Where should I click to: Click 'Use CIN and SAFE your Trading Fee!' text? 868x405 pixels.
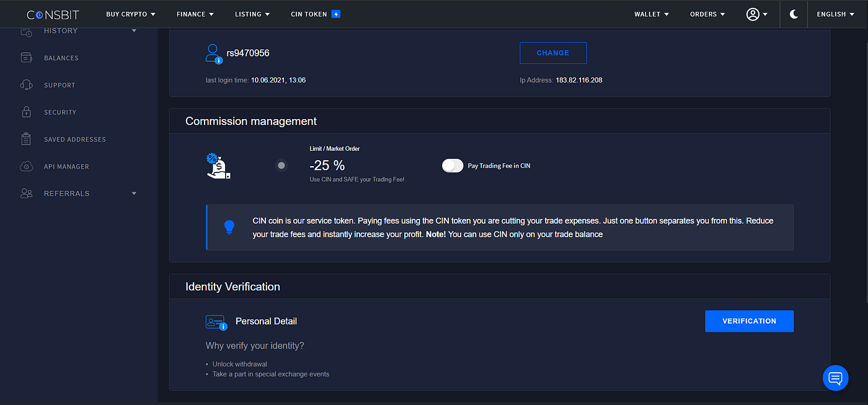(357, 179)
